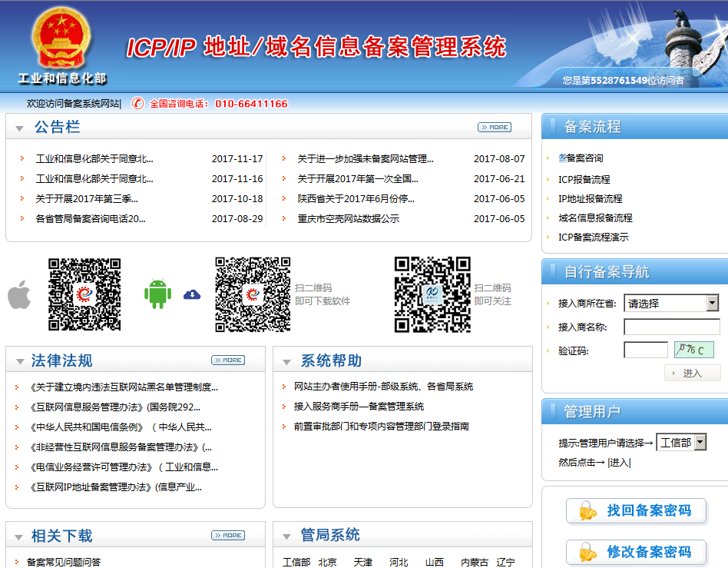Select 工信部 in 管局系统 list
This screenshot has width=728, height=568.
(x=296, y=562)
